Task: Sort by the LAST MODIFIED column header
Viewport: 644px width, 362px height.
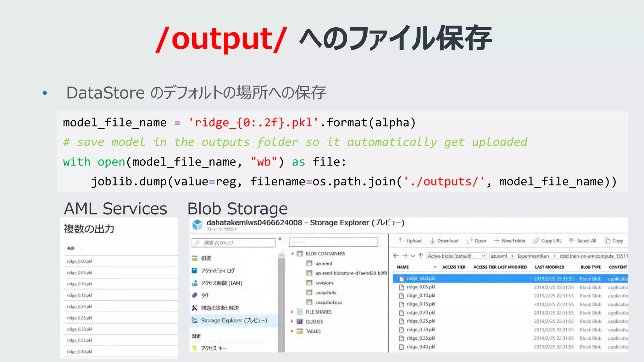Action: click(550, 267)
